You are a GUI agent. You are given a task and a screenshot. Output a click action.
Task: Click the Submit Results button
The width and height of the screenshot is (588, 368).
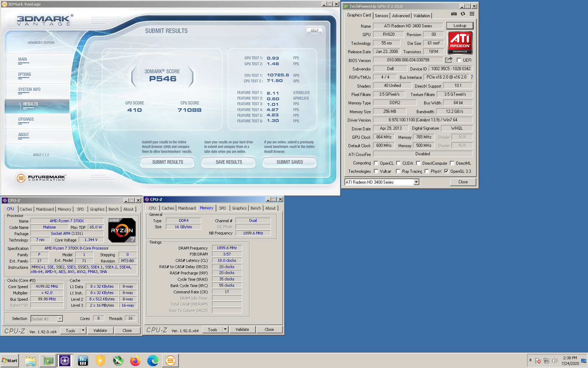[x=167, y=162]
